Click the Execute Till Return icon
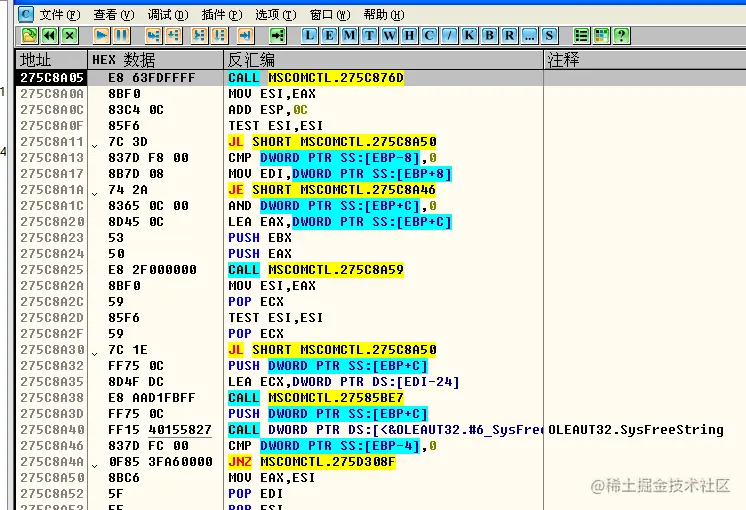 pos(245,36)
